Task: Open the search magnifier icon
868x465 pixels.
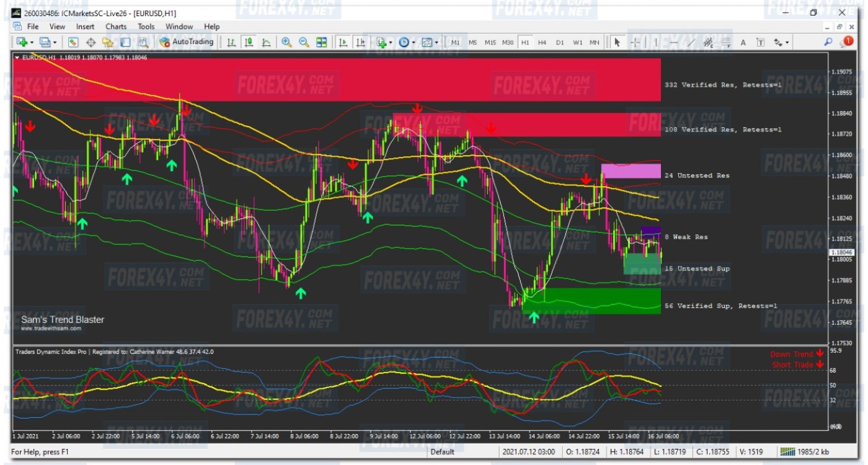Action: [828, 42]
